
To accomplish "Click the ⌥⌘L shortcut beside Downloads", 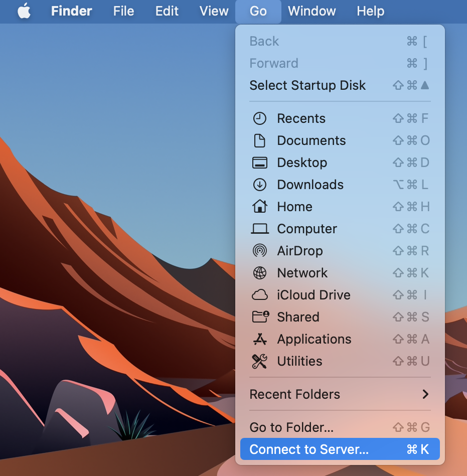I will pos(411,185).
